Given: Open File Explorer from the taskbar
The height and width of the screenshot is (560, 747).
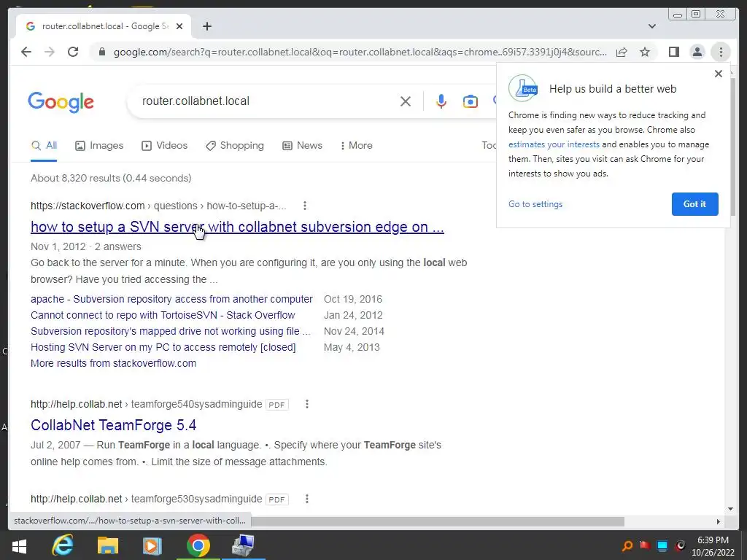Looking at the screenshot, I should [x=108, y=545].
